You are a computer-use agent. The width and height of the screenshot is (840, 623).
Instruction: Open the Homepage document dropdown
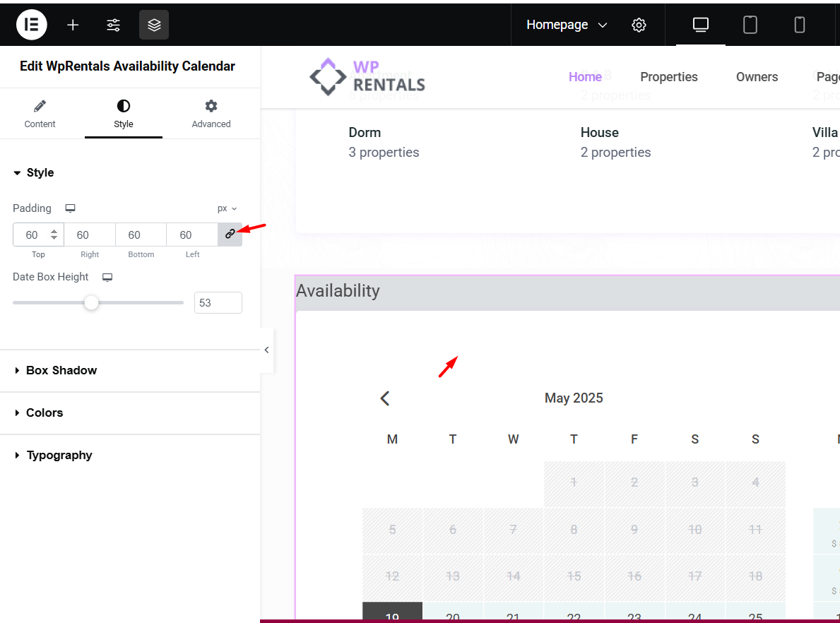[567, 25]
